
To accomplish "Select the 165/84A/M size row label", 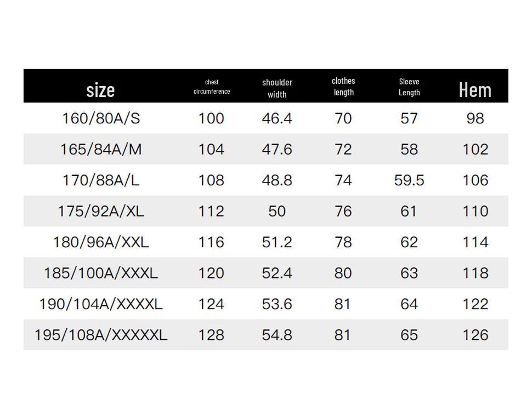I will pyautogui.click(x=101, y=150).
